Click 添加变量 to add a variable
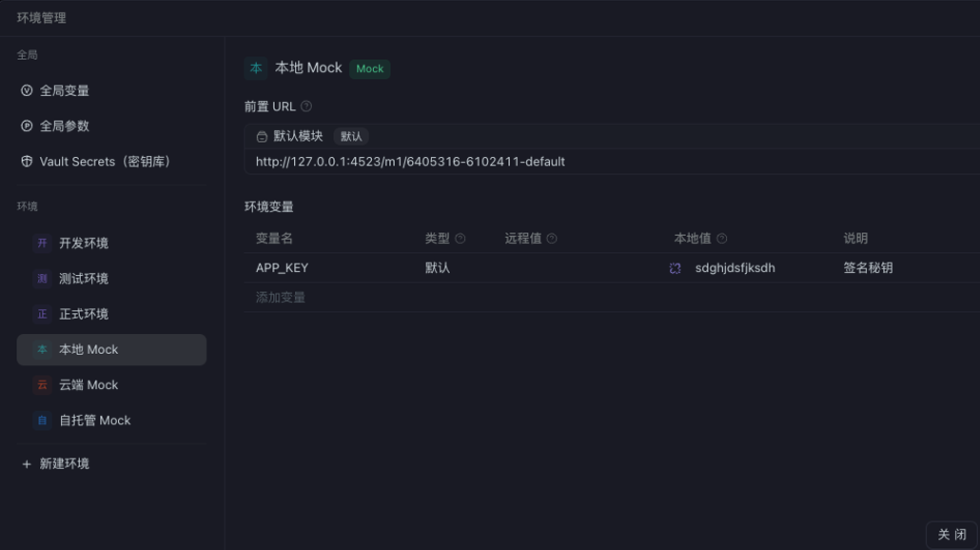Viewport: 980px width, 550px height. (280, 297)
